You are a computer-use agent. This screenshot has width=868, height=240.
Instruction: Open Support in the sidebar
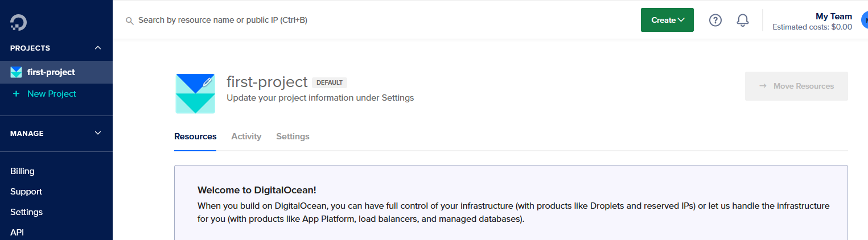click(26, 192)
